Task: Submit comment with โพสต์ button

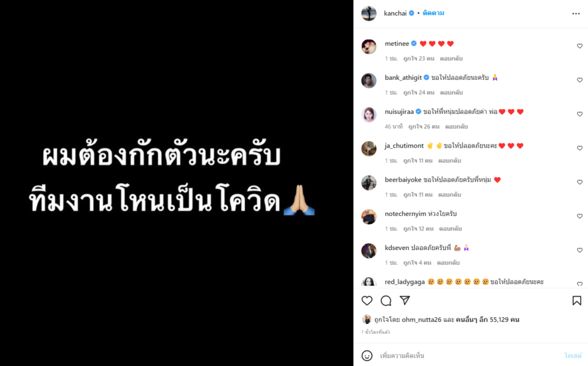Action: (572, 356)
